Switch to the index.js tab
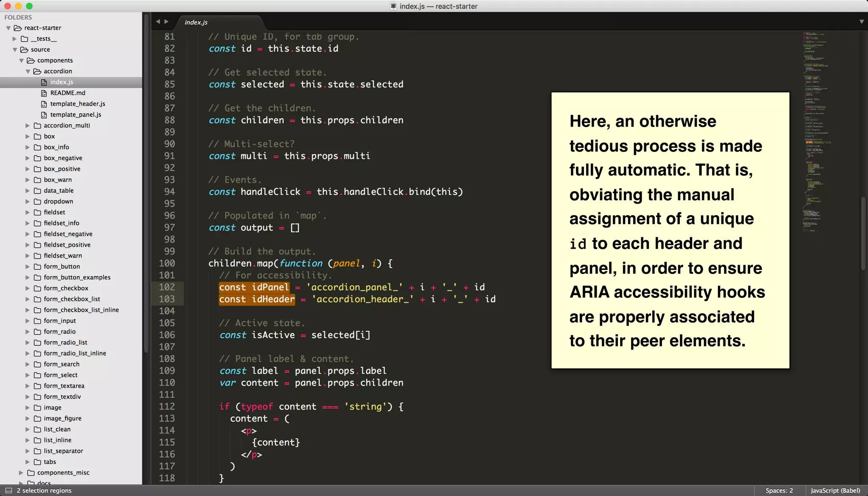The height and width of the screenshot is (496, 868). pyautogui.click(x=196, y=22)
